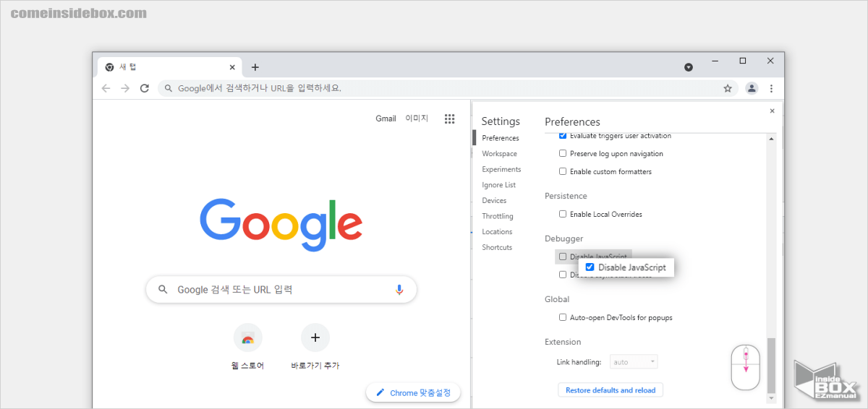Open the Locations settings tab
This screenshot has width=868, height=409.
click(x=497, y=232)
